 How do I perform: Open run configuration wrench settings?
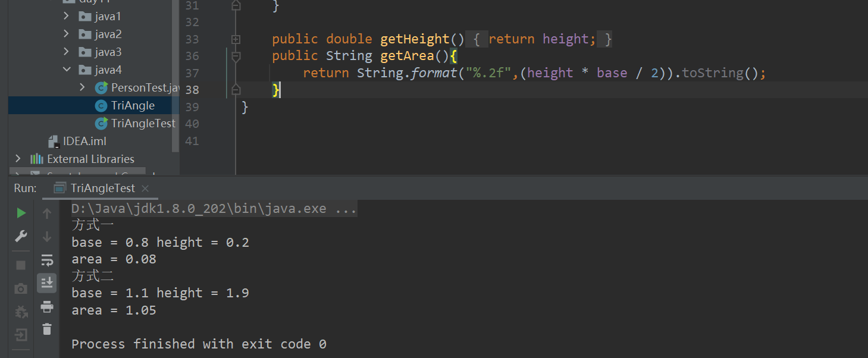(x=21, y=236)
